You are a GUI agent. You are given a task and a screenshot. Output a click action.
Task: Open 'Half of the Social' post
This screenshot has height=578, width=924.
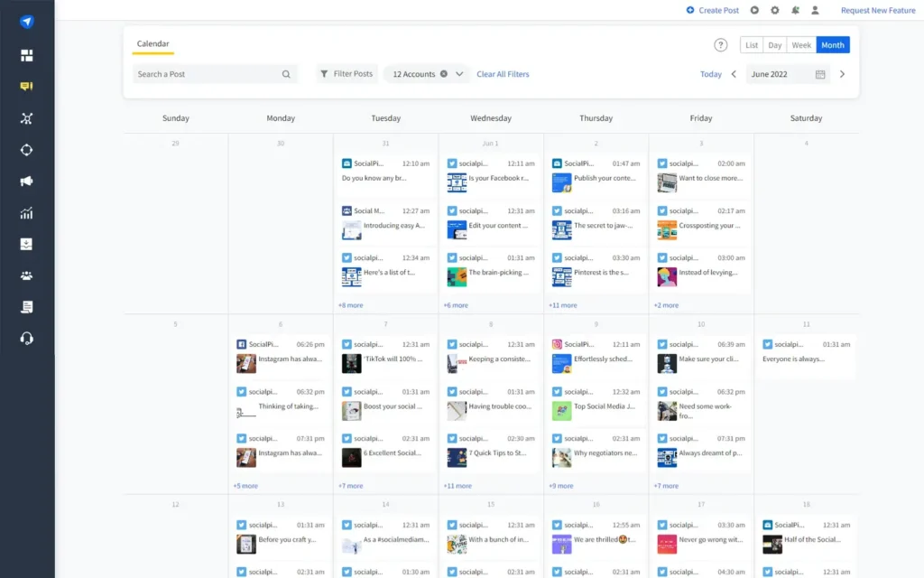(806, 536)
